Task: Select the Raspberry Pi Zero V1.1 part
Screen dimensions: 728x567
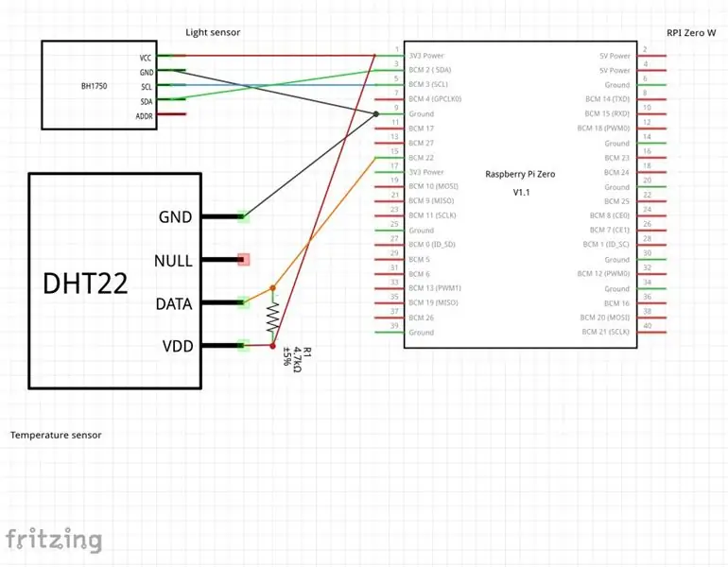Action: [x=520, y=194]
